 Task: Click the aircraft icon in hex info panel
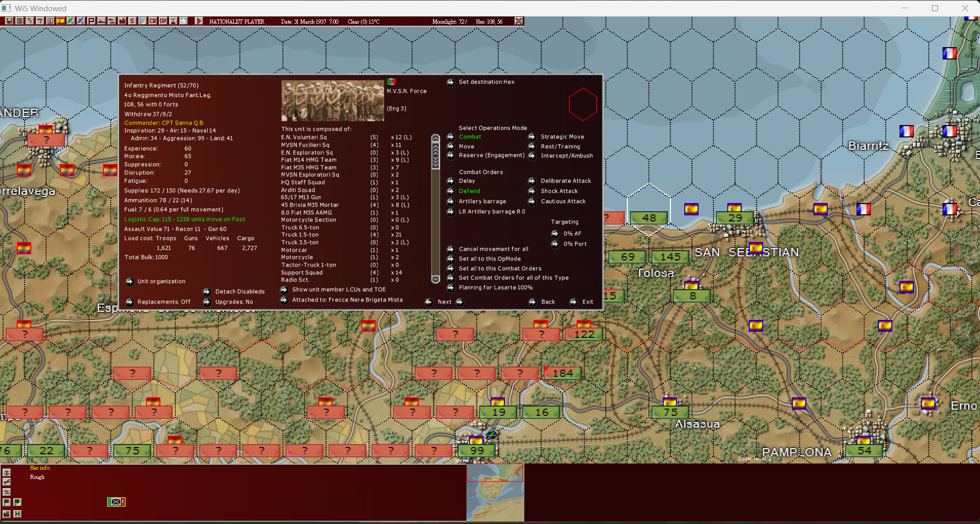tap(7, 482)
